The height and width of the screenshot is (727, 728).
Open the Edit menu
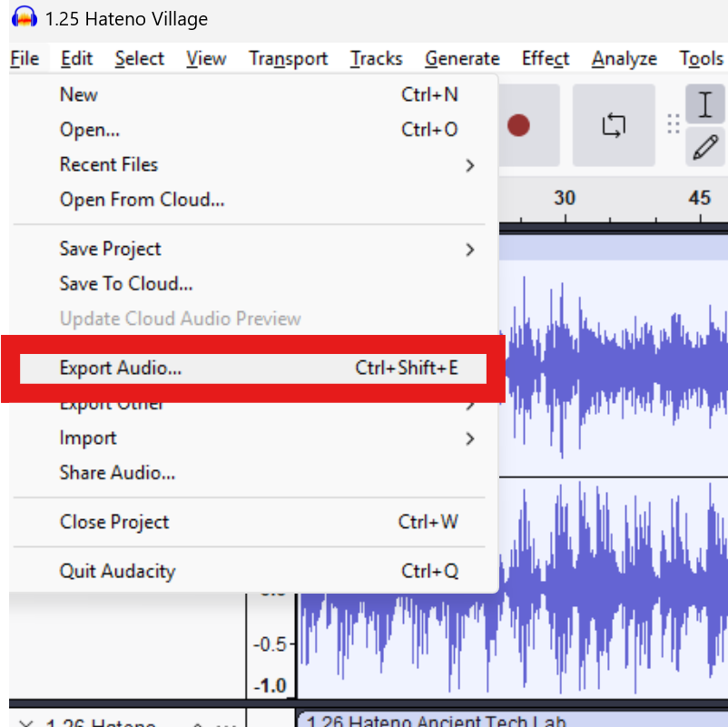coord(76,58)
